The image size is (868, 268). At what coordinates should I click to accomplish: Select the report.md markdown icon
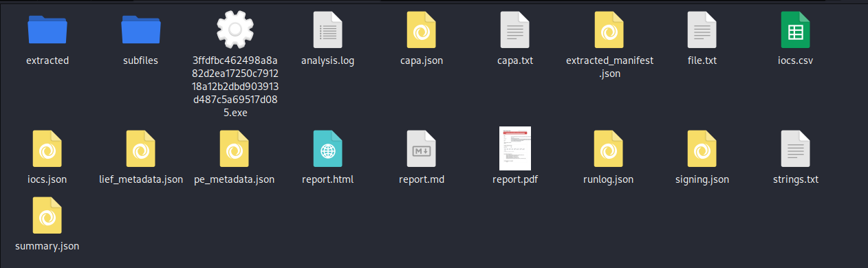point(422,148)
